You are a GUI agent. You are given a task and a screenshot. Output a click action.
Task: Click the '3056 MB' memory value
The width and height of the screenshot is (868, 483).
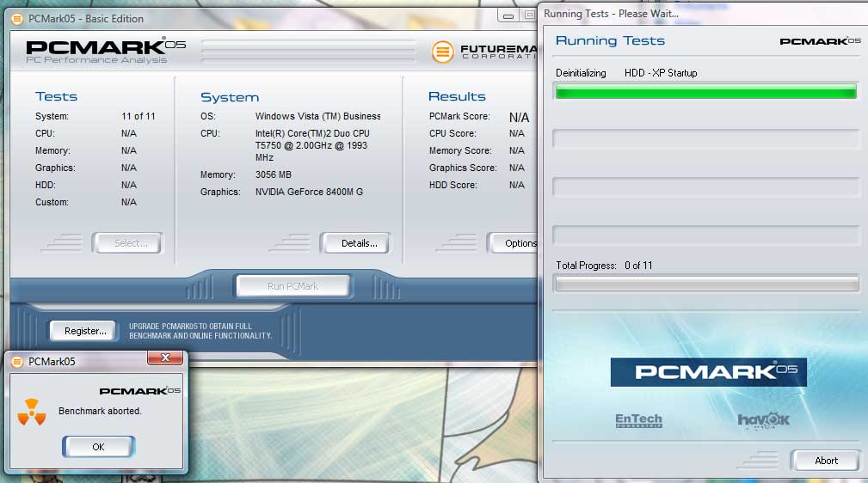pyautogui.click(x=273, y=174)
